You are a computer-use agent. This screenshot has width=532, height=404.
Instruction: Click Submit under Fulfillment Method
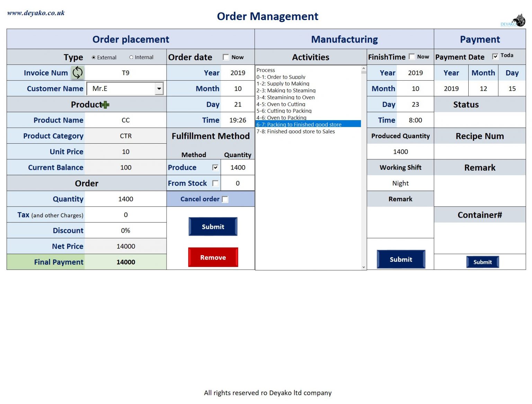[213, 227]
